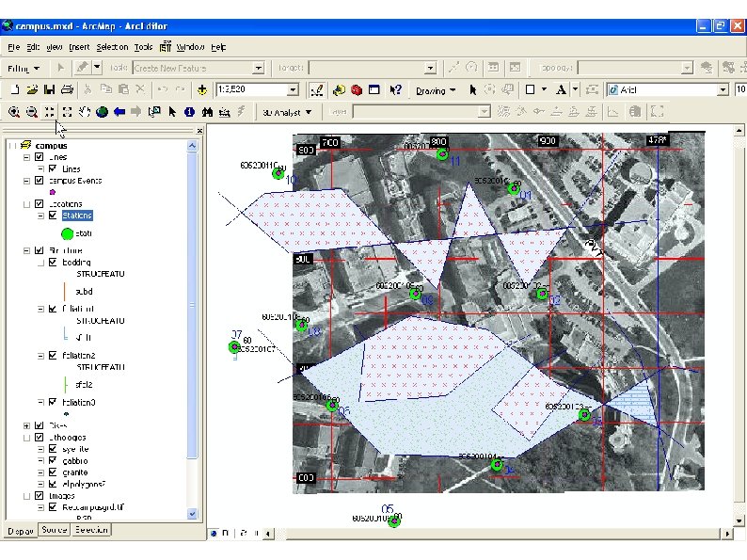Image resolution: width=747 pixels, height=560 pixels.
Task: Open the Selection menu
Action: coord(112,46)
